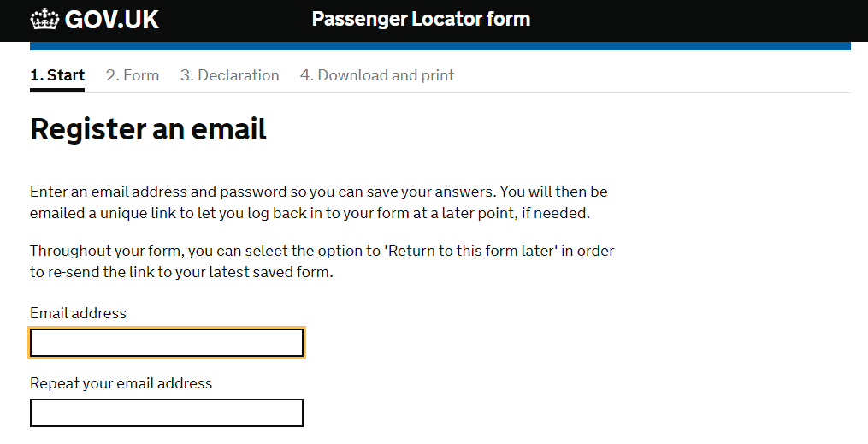Click the 'Email address' field label
Screen dimensions: 868x444
(x=78, y=313)
